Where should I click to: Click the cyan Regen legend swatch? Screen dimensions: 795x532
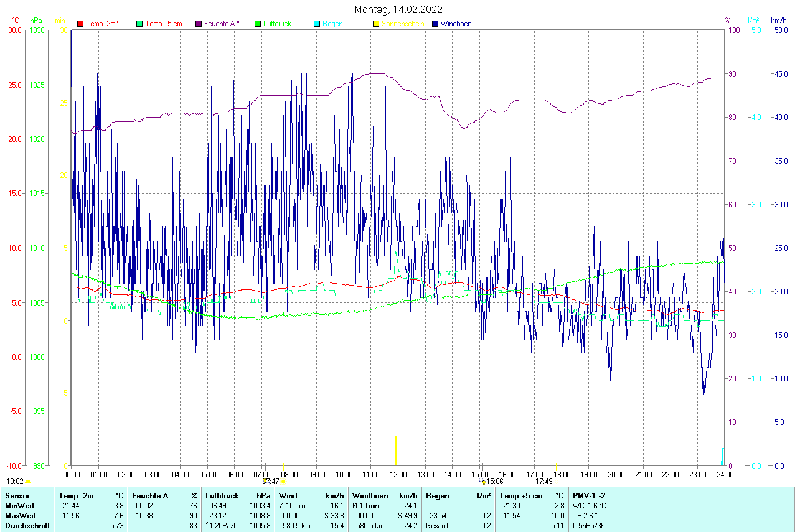(x=317, y=24)
